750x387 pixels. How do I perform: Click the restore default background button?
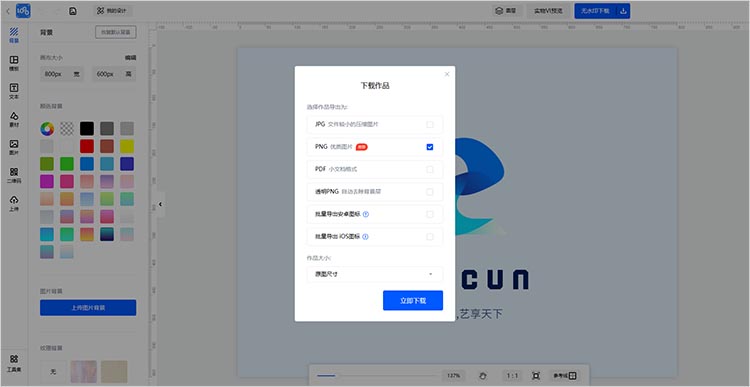[x=116, y=33]
